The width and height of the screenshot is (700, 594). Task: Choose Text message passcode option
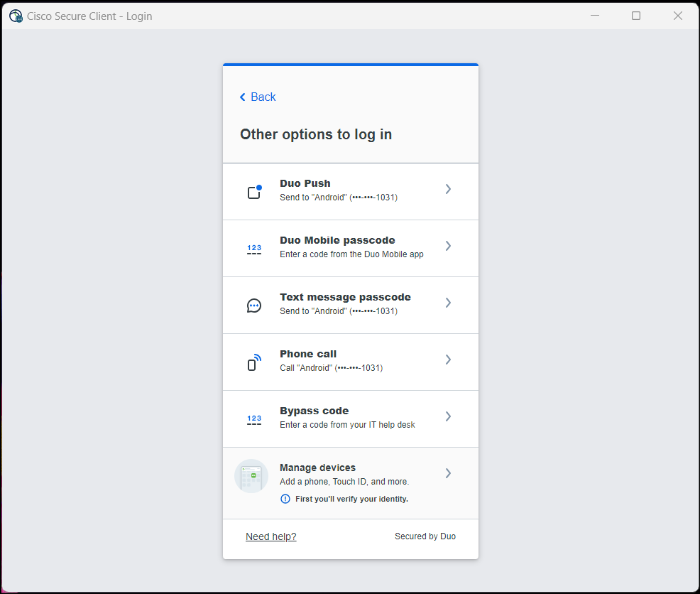pos(345,297)
